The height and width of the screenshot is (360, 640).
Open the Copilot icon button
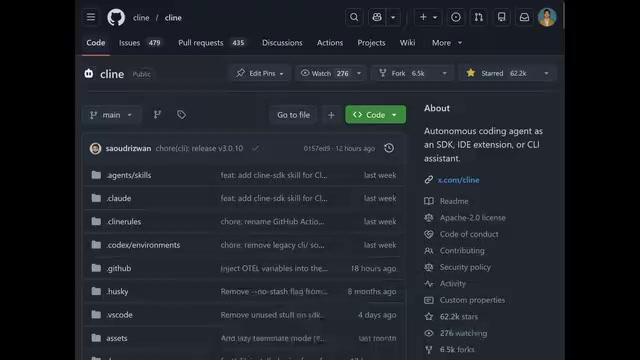377,17
